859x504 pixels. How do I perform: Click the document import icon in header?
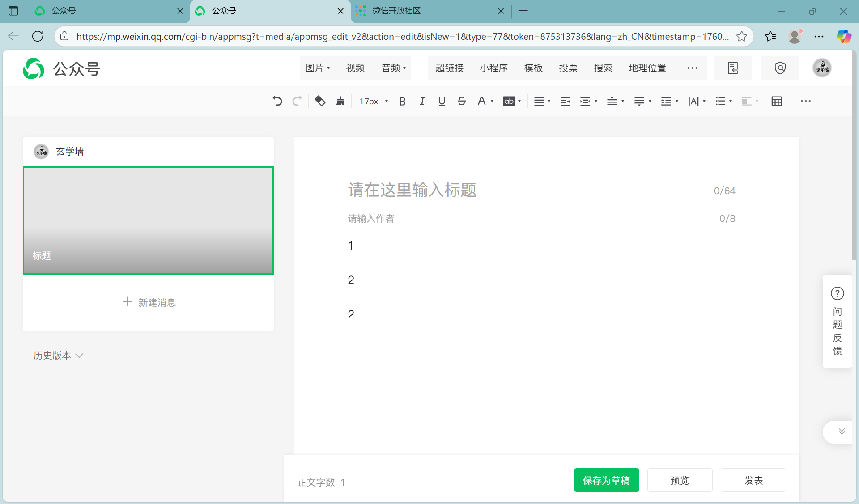pyautogui.click(x=732, y=68)
